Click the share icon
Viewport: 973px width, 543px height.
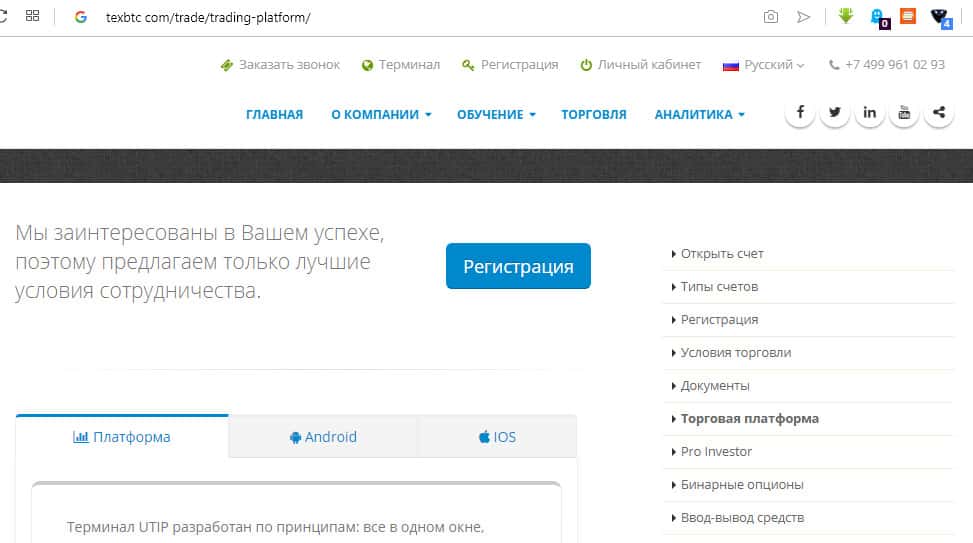939,112
